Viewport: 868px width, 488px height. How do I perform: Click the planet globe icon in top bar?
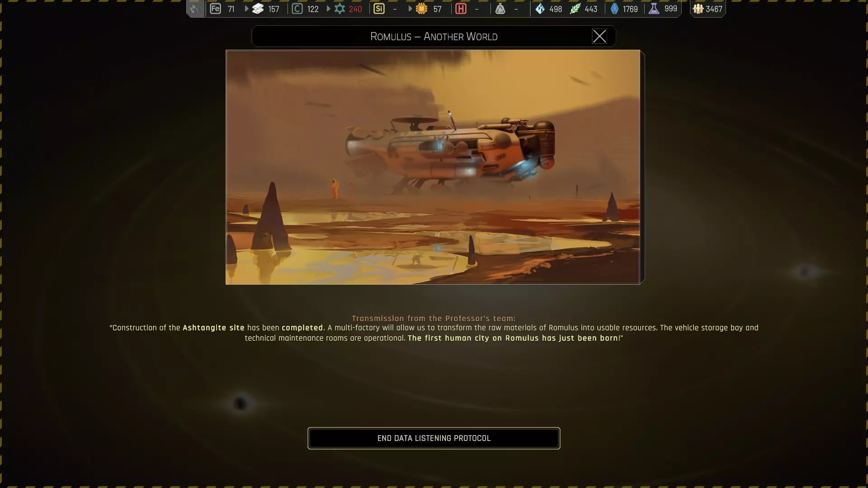pos(195,9)
